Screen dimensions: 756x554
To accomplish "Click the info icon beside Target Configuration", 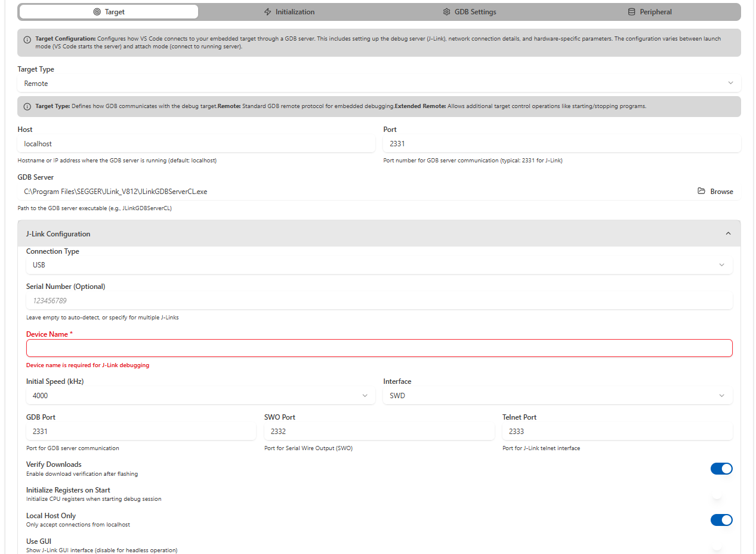I will pyautogui.click(x=27, y=40).
